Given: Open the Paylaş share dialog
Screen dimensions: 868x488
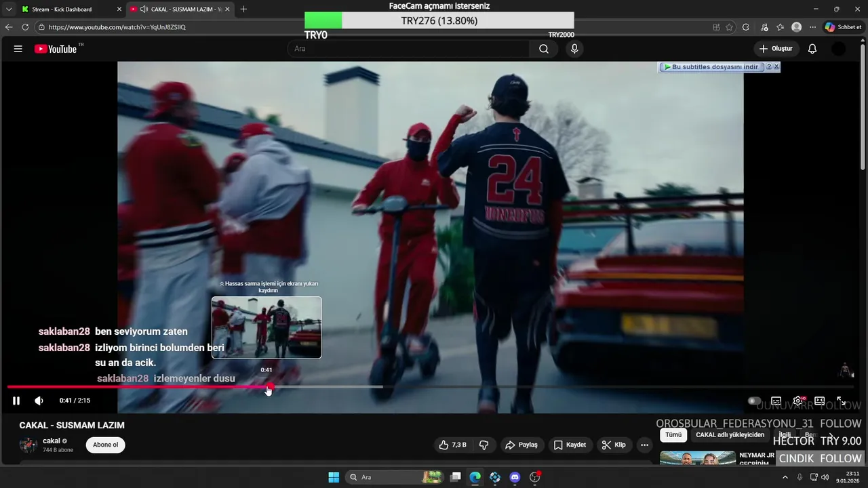Looking at the screenshot, I should pyautogui.click(x=521, y=445).
